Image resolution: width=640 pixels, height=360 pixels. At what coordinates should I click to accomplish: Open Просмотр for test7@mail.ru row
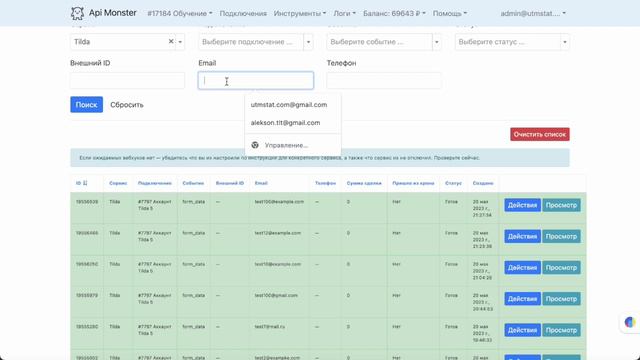pos(561,330)
